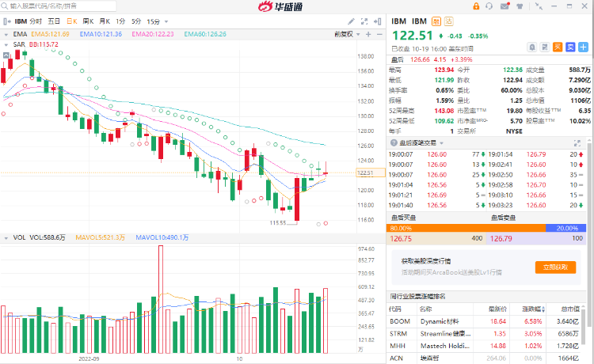This screenshot has width=594, height=364.
Task: Select the 日K chart tab
Action: (72, 21)
